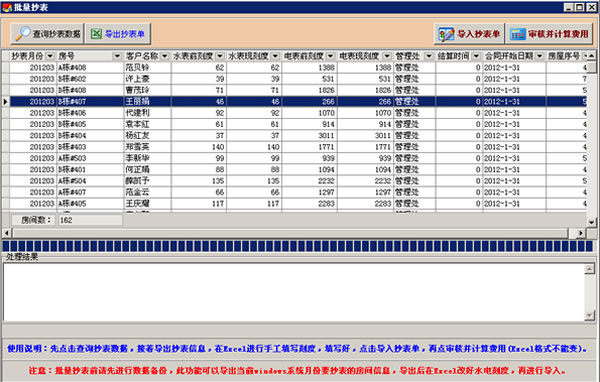Open the 水表现刻度 column filter dropdown

tap(275, 56)
